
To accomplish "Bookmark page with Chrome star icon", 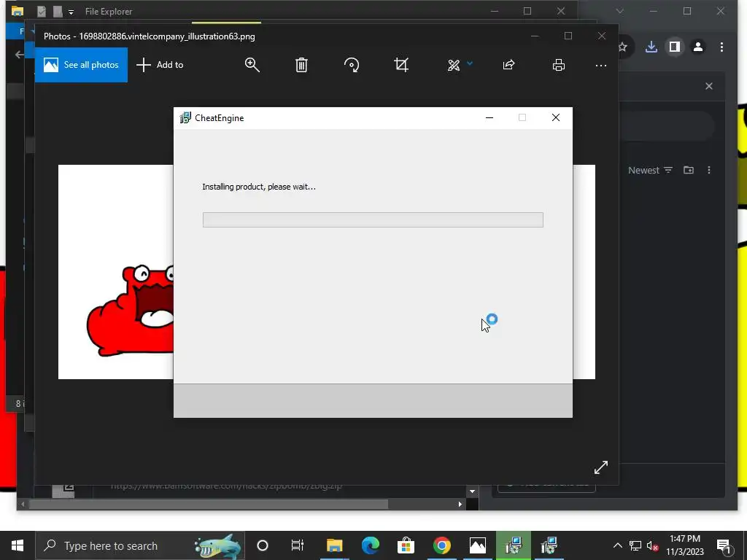I will pos(623,47).
